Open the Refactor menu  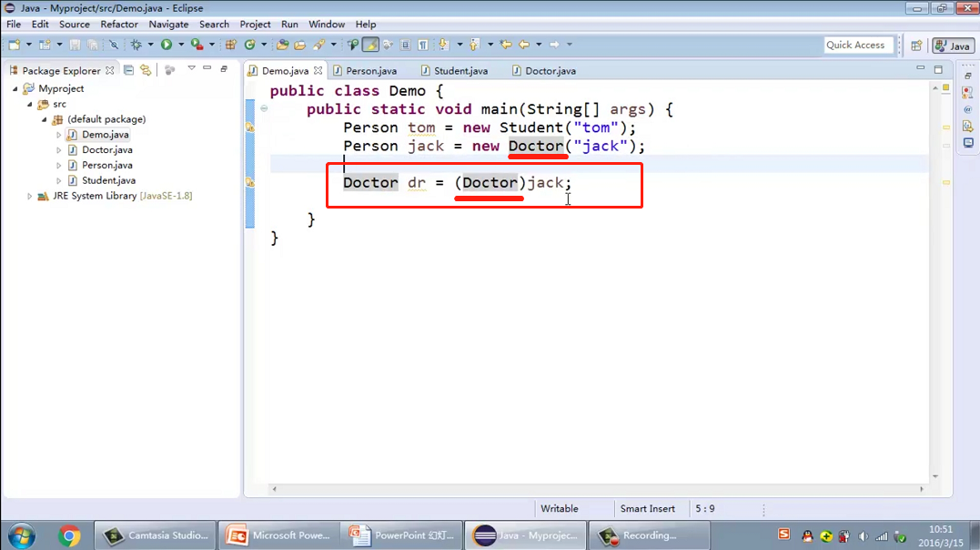pyautogui.click(x=119, y=25)
